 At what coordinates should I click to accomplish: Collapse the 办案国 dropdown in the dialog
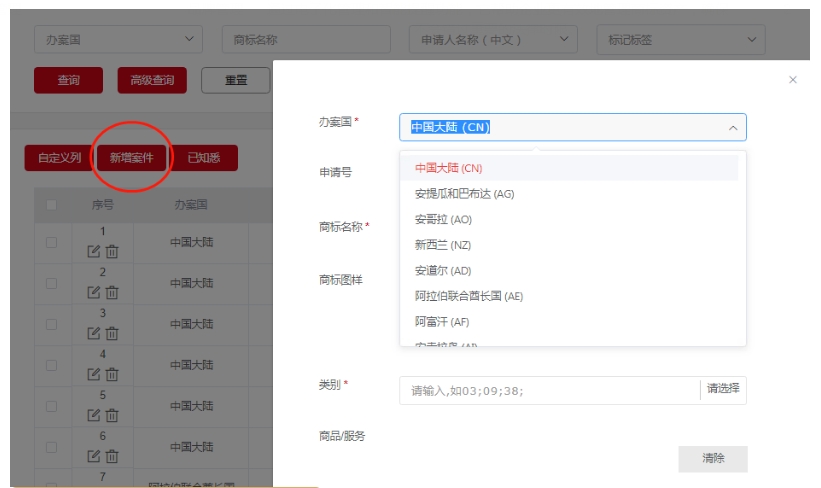tap(732, 128)
